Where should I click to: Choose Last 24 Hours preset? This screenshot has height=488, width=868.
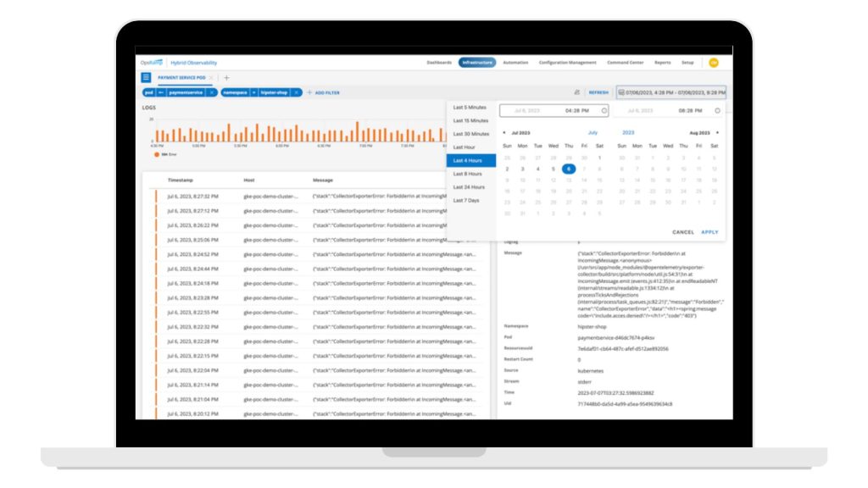click(x=469, y=187)
